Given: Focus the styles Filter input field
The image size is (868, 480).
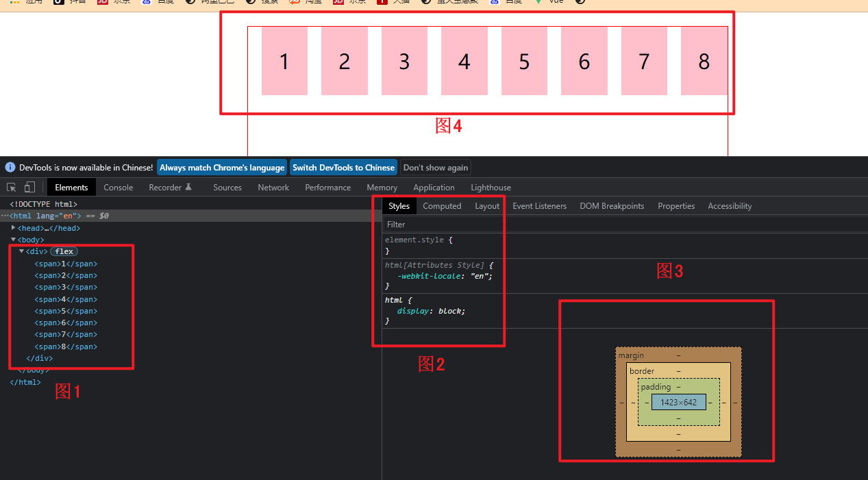Looking at the screenshot, I should (x=623, y=224).
